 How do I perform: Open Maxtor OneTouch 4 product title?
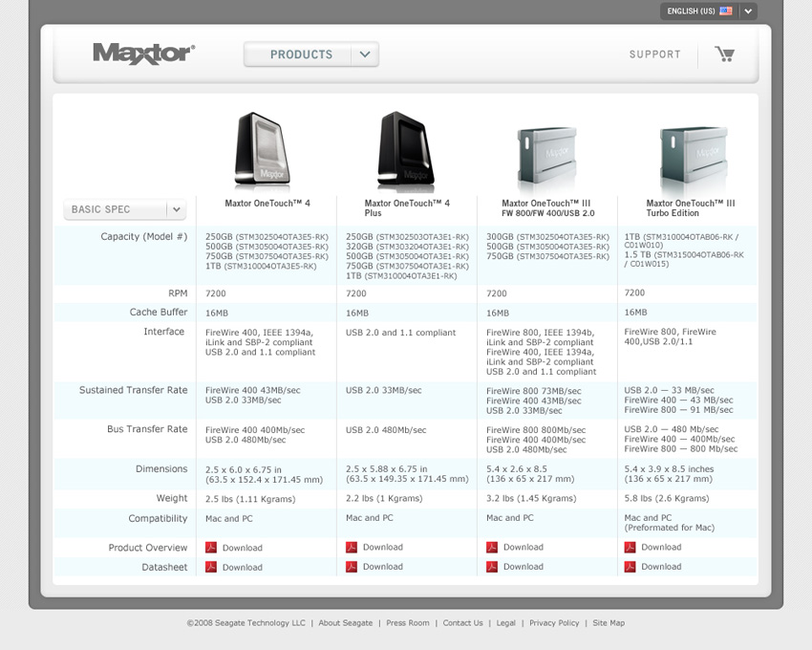(x=267, y=204)
